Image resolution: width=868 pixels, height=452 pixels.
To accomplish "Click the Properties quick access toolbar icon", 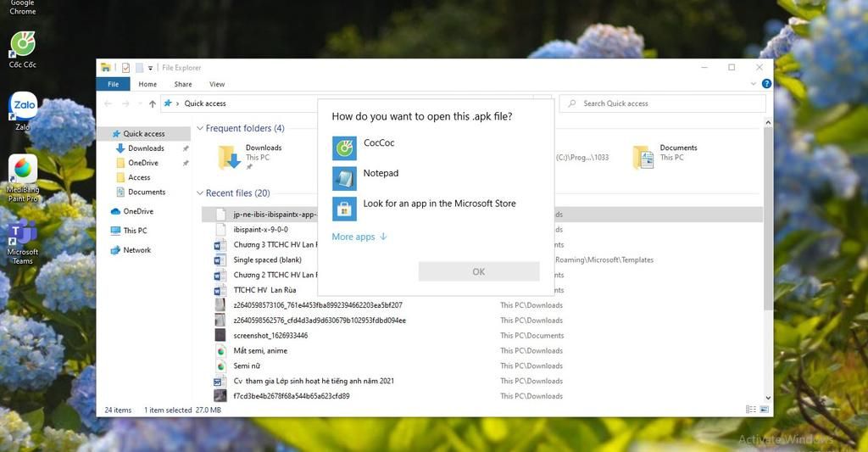I will tap(125, 68).
